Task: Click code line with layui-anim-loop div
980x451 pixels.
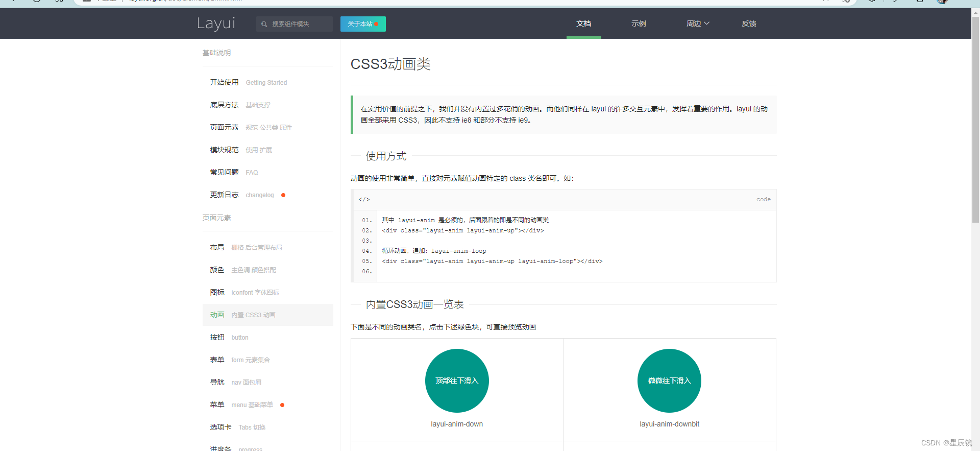Action: 492,261
